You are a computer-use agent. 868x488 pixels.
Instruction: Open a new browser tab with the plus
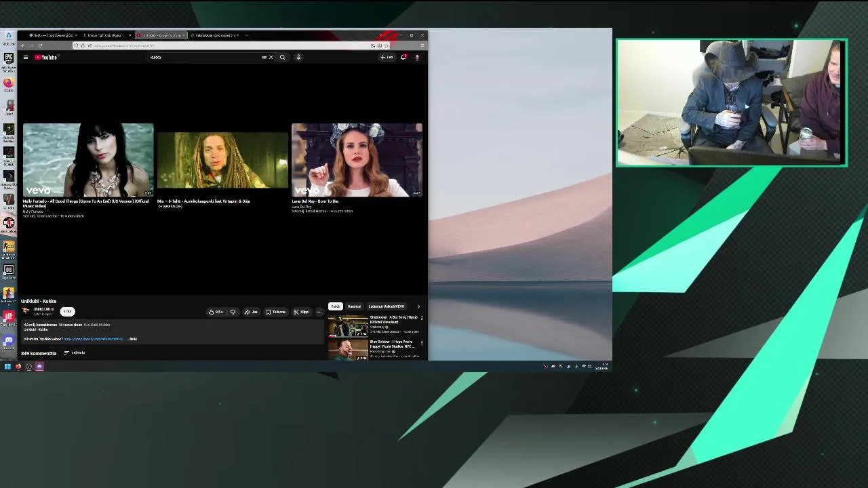[247, 35]
